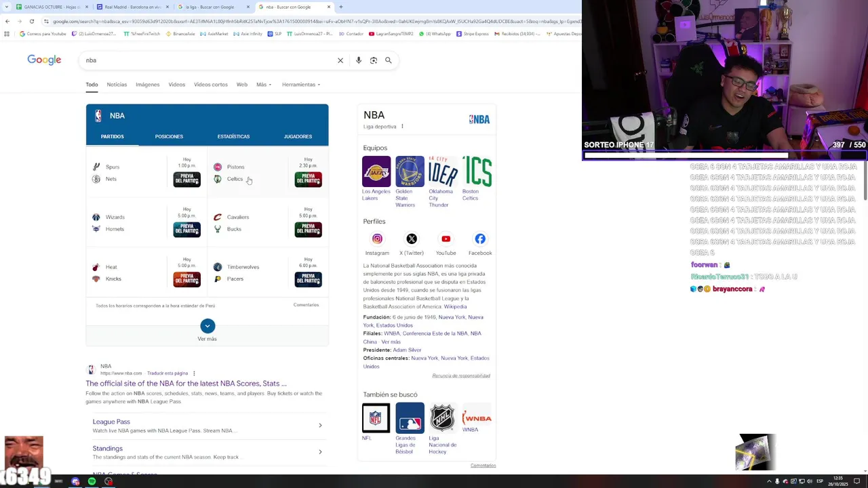The width and height of the screenshot is (868, 488).
Task: Expand the Standings sitelink arrow
Action: 320,452
